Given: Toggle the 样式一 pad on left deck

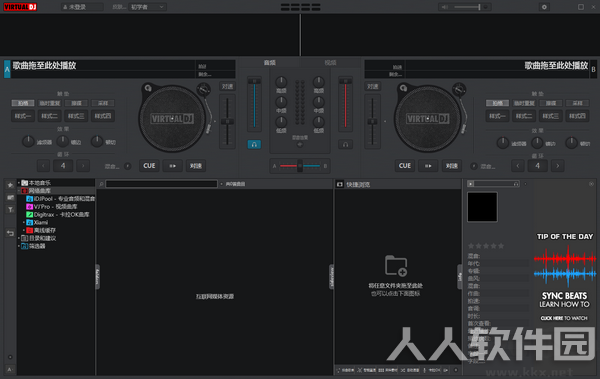Looking at the screenshot, I should coord(23,116).
